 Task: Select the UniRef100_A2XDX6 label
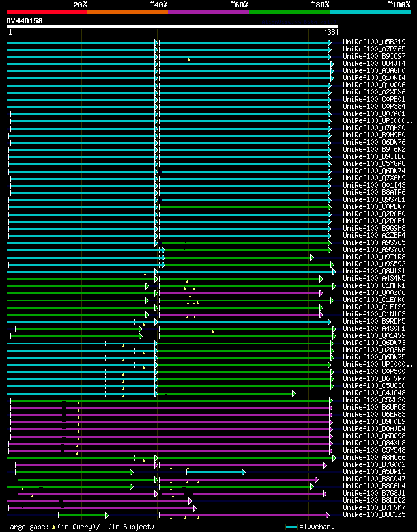click(x=374, y=92)
